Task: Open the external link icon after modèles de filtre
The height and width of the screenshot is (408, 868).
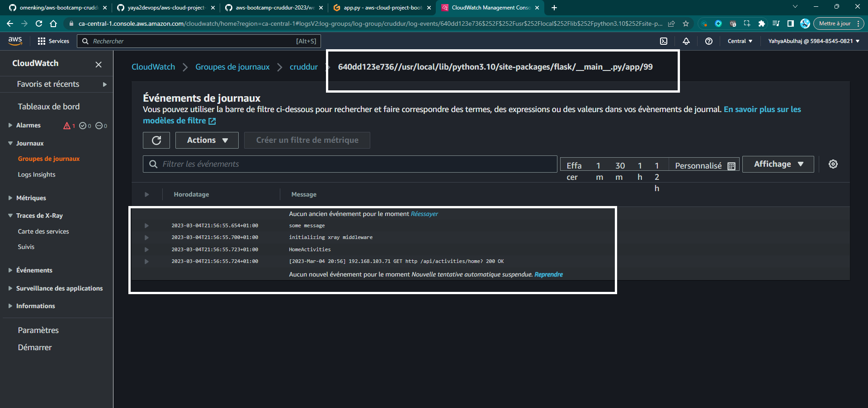Action: (x=212, y=121)
